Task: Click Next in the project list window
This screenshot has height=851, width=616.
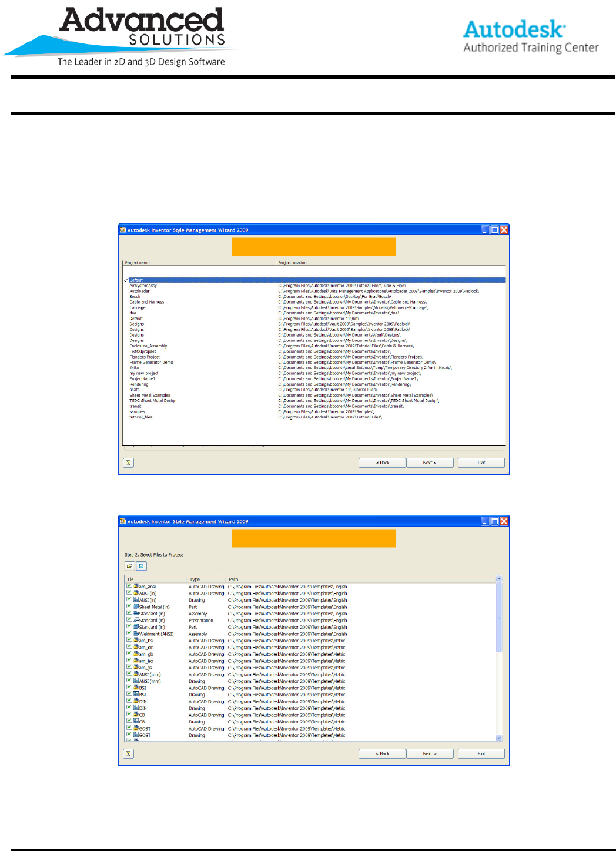Action: click(x=430, y=463)
